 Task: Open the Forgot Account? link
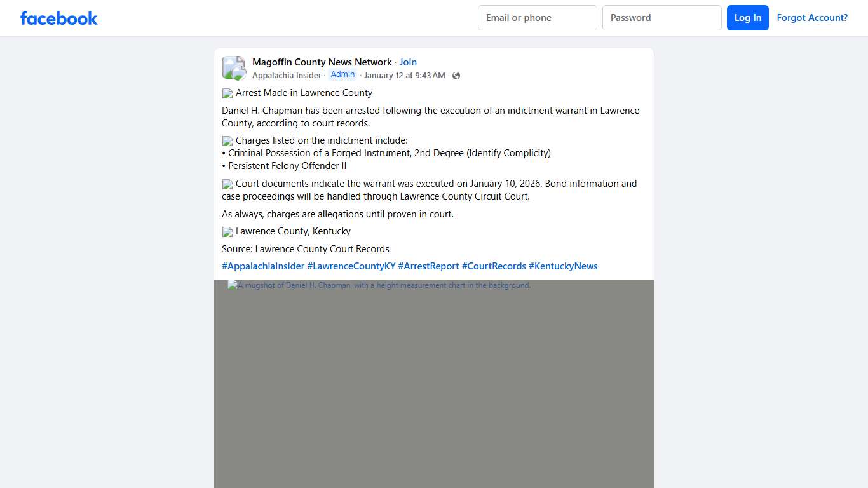(x=812, y=18)
